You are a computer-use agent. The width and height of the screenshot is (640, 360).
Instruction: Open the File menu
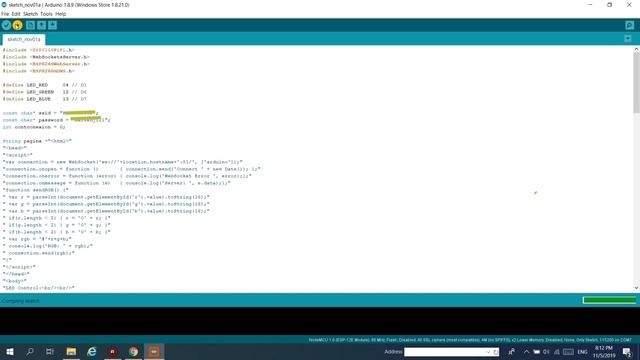click(5, 14)
